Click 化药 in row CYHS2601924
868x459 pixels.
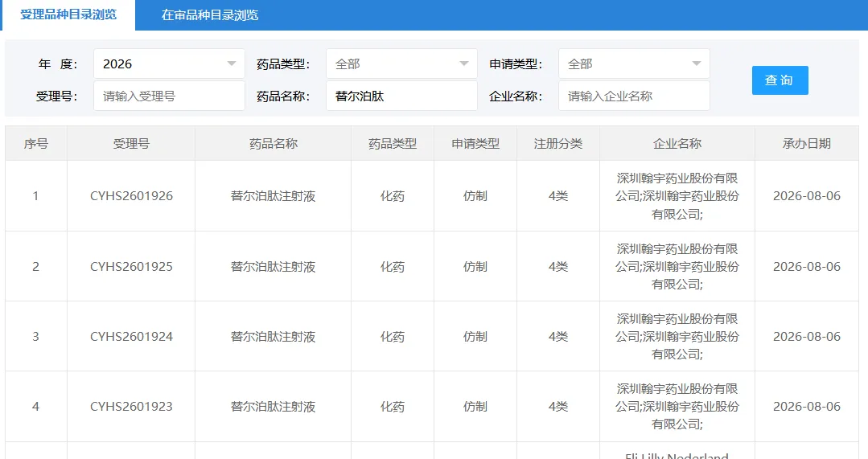click(393, 336)
